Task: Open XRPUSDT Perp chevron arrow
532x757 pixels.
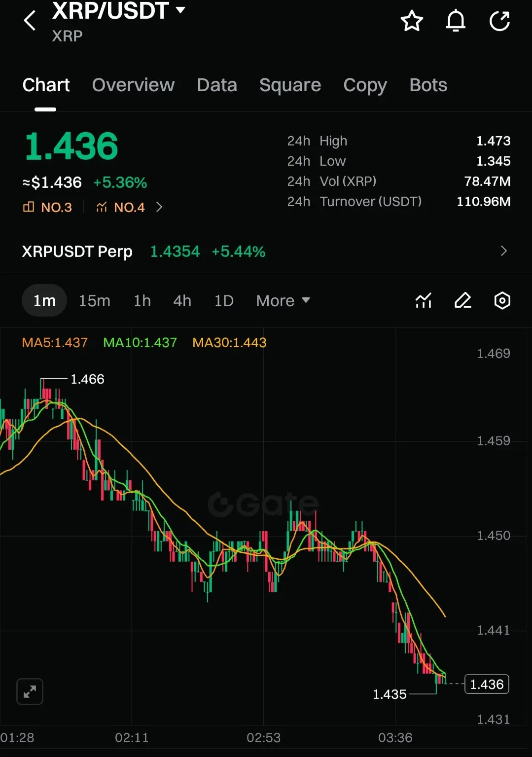Action: (503, 251)
